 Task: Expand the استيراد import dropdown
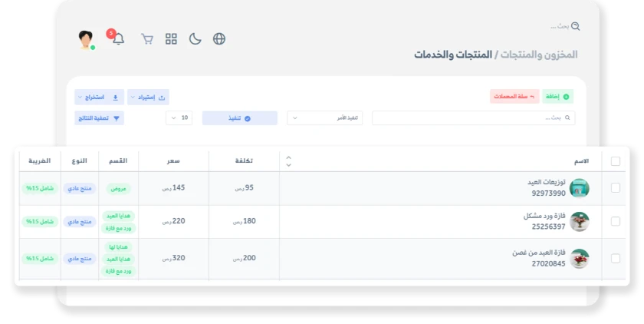click(148, 98)
